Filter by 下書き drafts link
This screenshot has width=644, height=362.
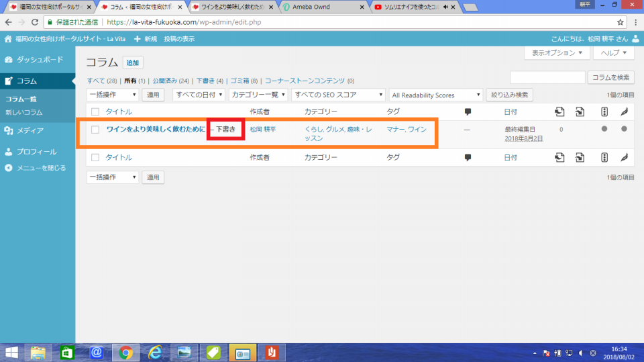coord(205,81)
